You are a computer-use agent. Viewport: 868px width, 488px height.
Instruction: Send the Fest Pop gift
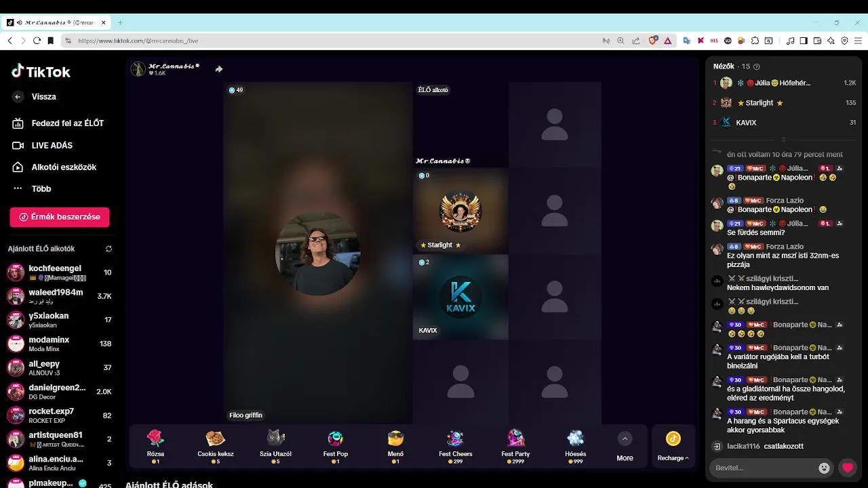(x=335, y=447)
